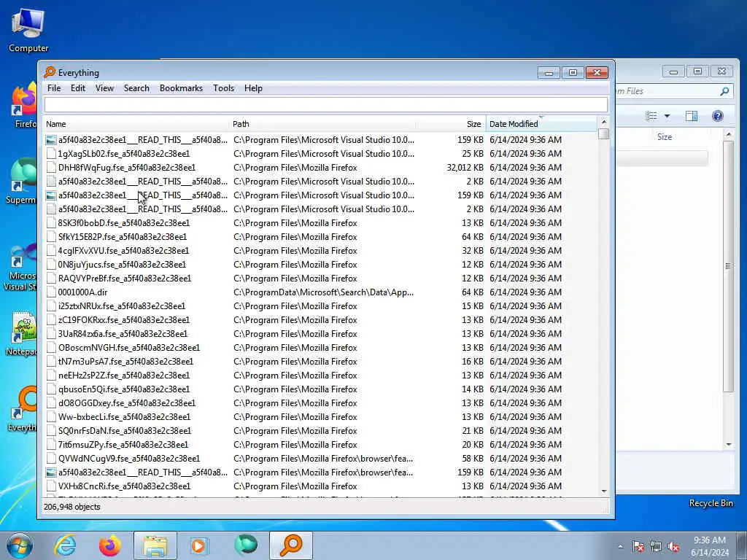Select file icon of 8SK3f0bobD.fse row
Viewport: 747px width, 560px height.
click(x=51, y=223)
